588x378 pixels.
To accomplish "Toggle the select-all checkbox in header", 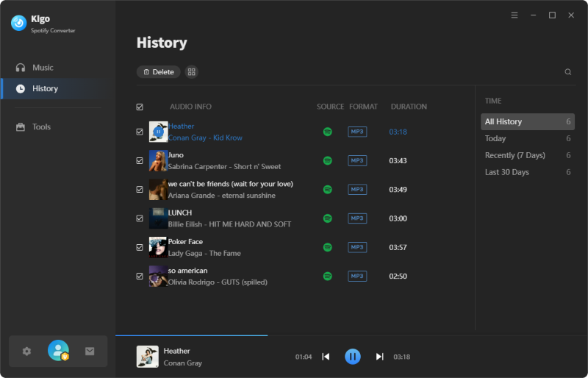I will point(140,107).
